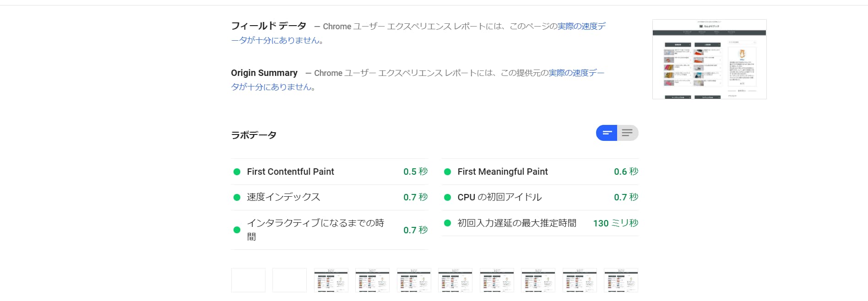The width and height of the screenshot is (868, 301).
Task: Click green dot beside 速度インデックス
Action: coord(237,198)
